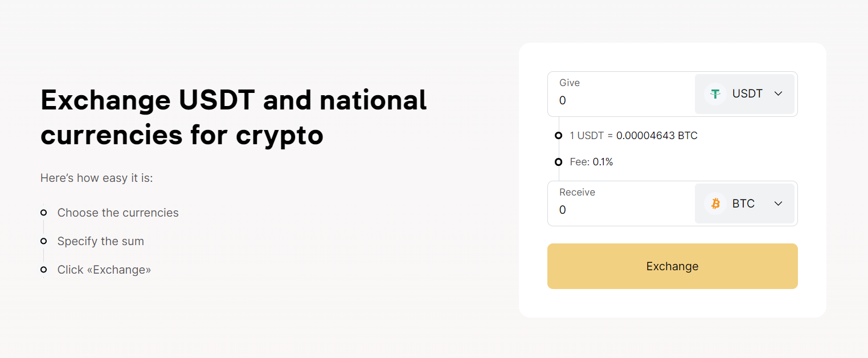Click bullet next to Click «Exchange» step
Image resolution: width=868 pixels, height=358 pixels.
[x=43, y=270]
